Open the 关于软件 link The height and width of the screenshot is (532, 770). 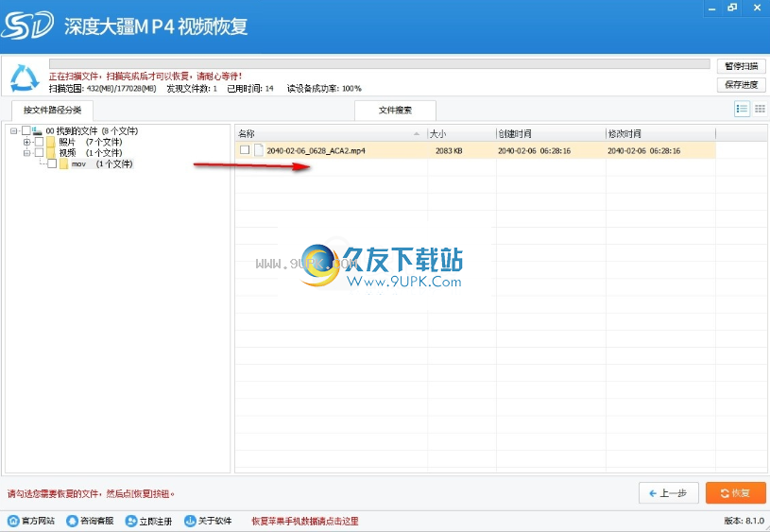coord(214,521)
